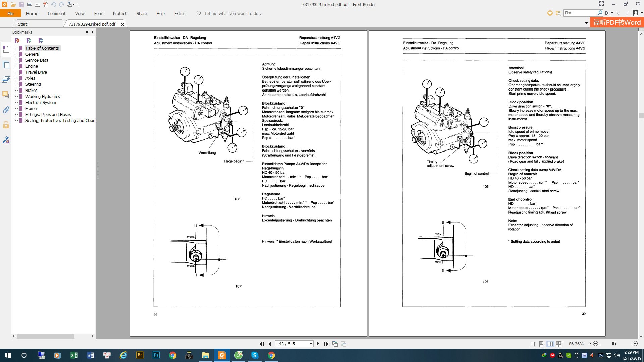Open the Comments panel

point(6,94)
